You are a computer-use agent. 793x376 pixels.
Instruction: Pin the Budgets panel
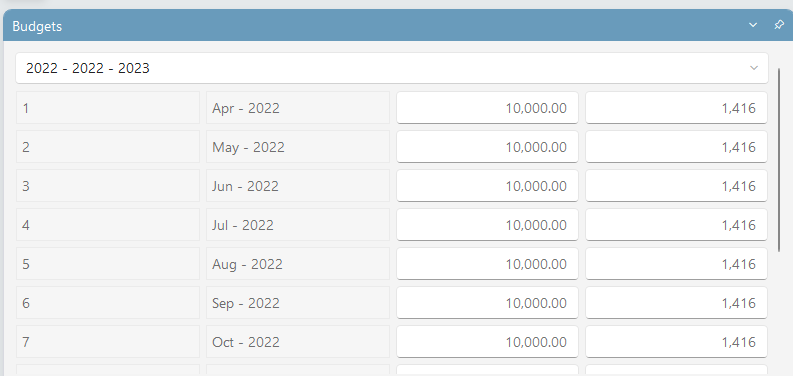779,25
